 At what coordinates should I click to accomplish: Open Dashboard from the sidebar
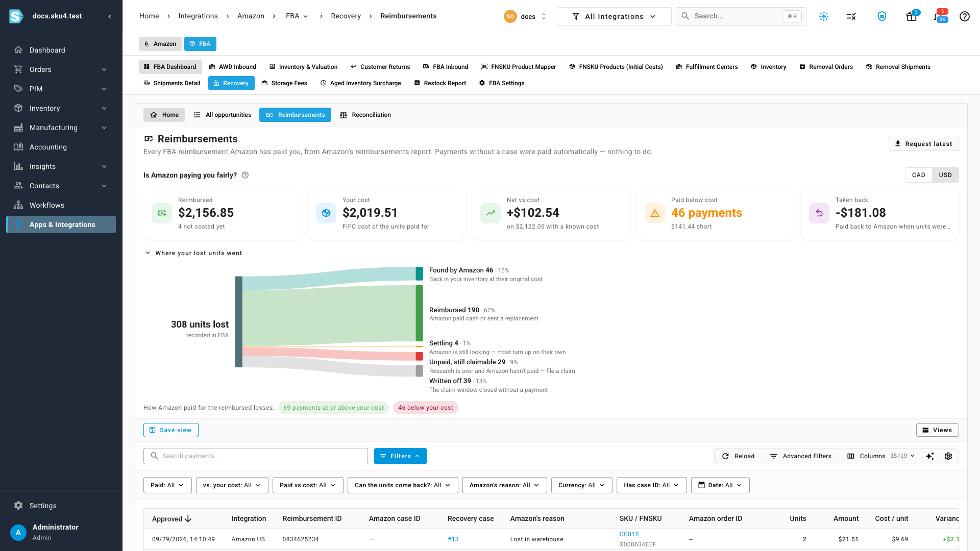click(x=61, y=50)
